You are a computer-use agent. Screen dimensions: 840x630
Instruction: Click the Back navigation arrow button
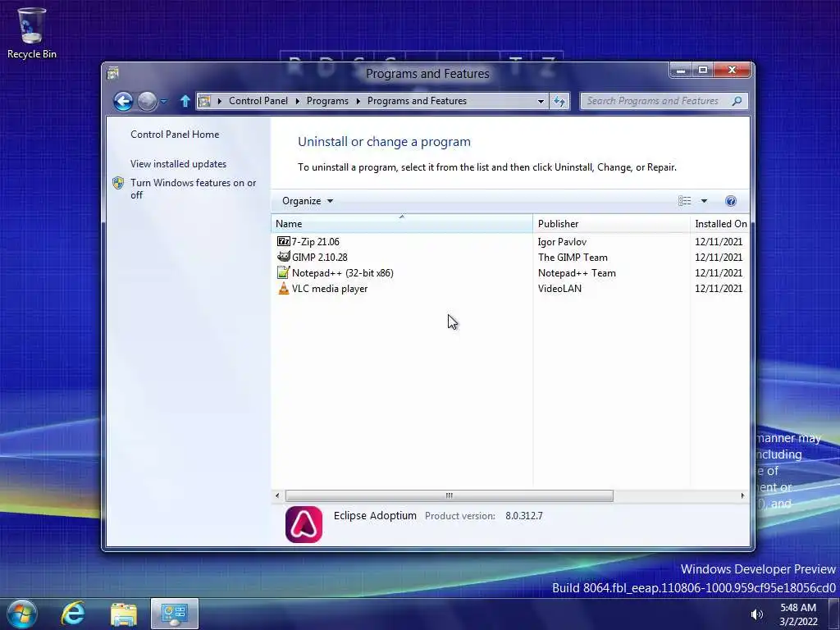[x=123, y=101]
